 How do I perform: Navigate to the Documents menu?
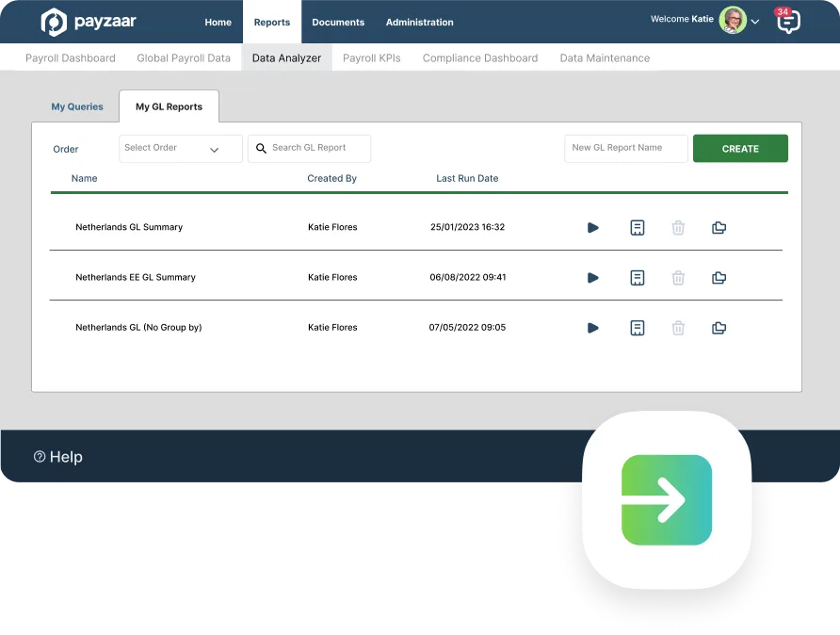[x=338, y=22]
